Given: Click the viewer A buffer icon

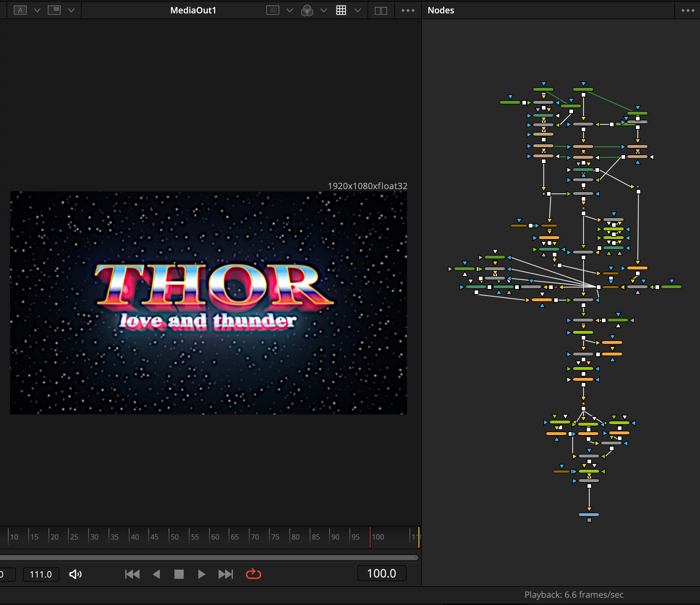Looking at the screenshot, I should pos(20,10).
